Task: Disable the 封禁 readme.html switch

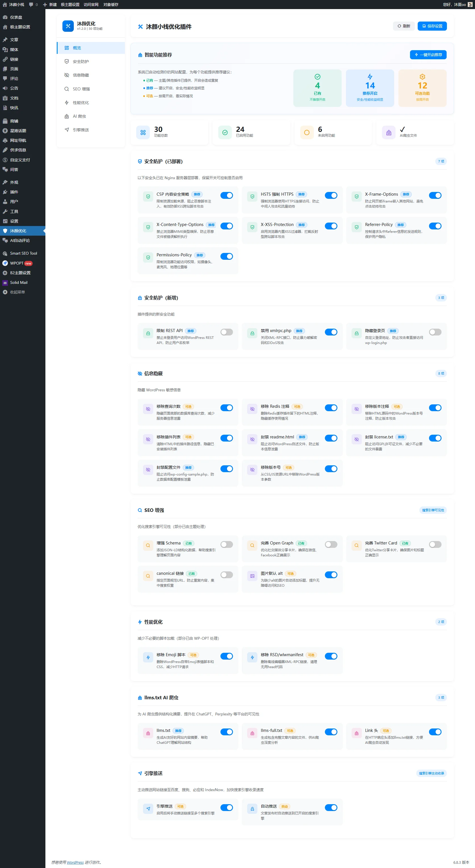Action: click(331, 438)
